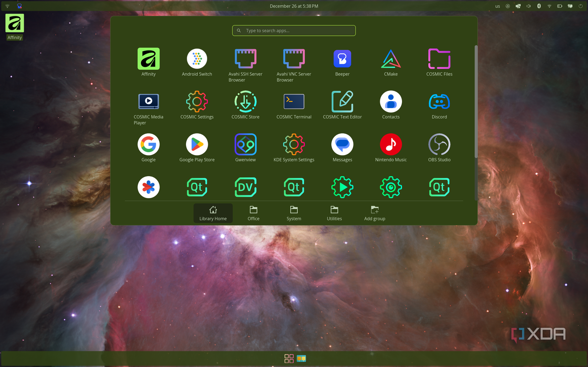Select the Library Home group
Screen dimensions: 588x367
click(x=213, y=213)
